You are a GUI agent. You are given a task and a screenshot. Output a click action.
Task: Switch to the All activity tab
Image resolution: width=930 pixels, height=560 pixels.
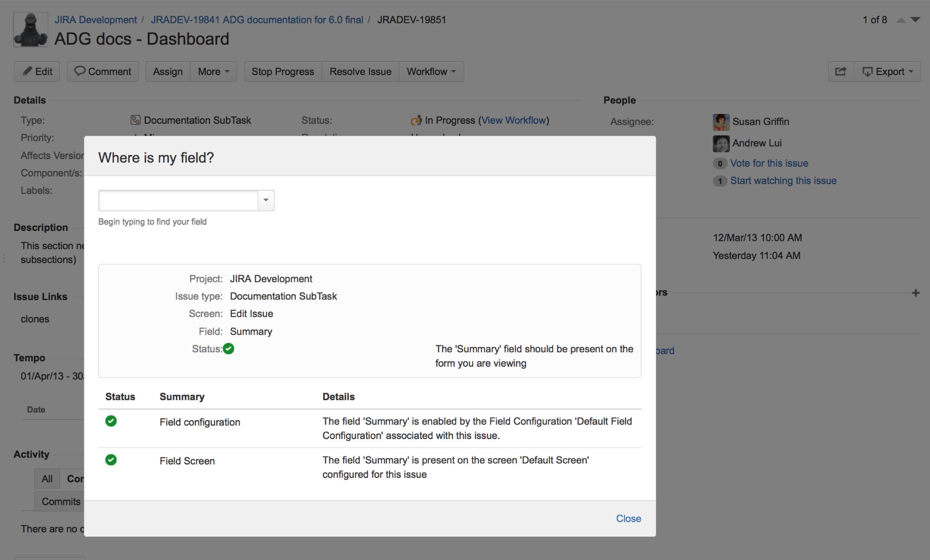47,479
